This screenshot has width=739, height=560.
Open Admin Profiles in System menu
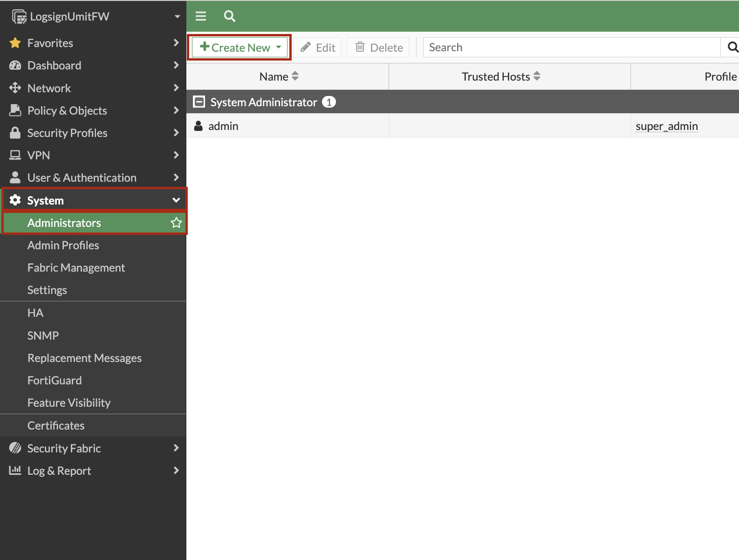coord(93,245)
